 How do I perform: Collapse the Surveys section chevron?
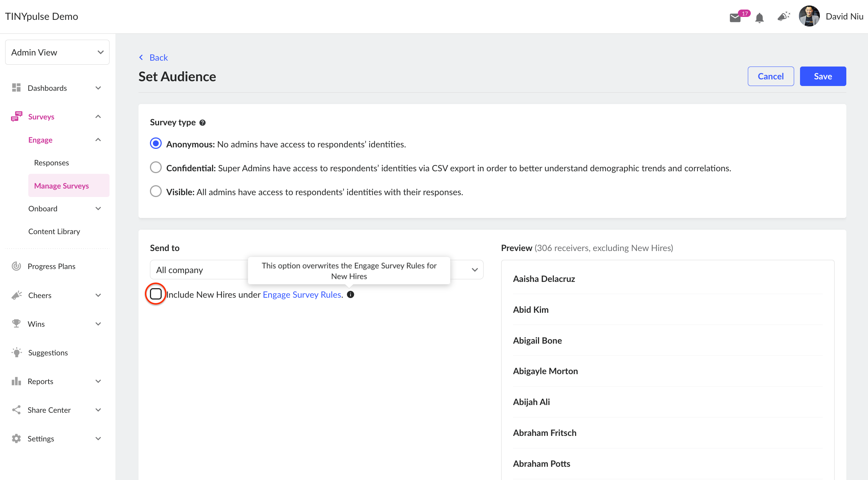click(98, 117)
